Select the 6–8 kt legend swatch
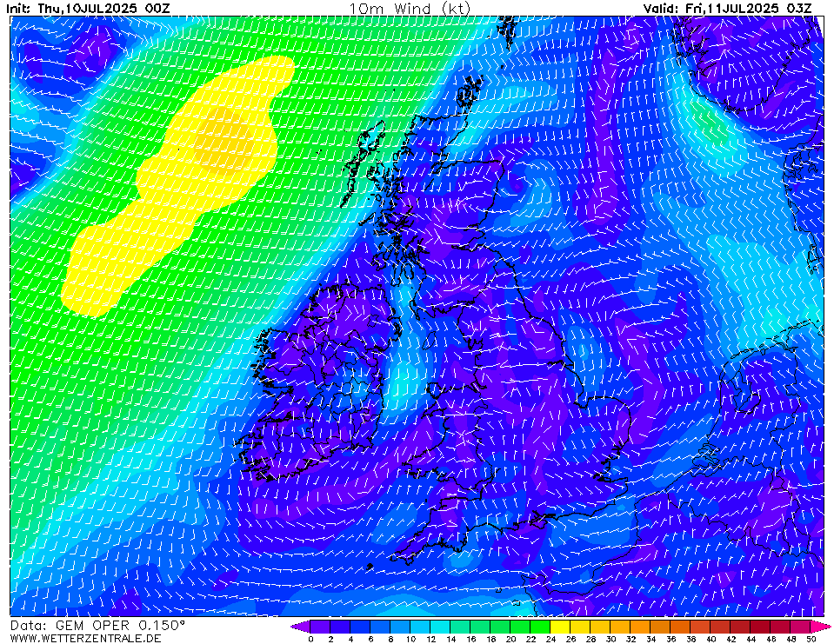This screenshot has height=644, width=834. (x=380, y=627)
